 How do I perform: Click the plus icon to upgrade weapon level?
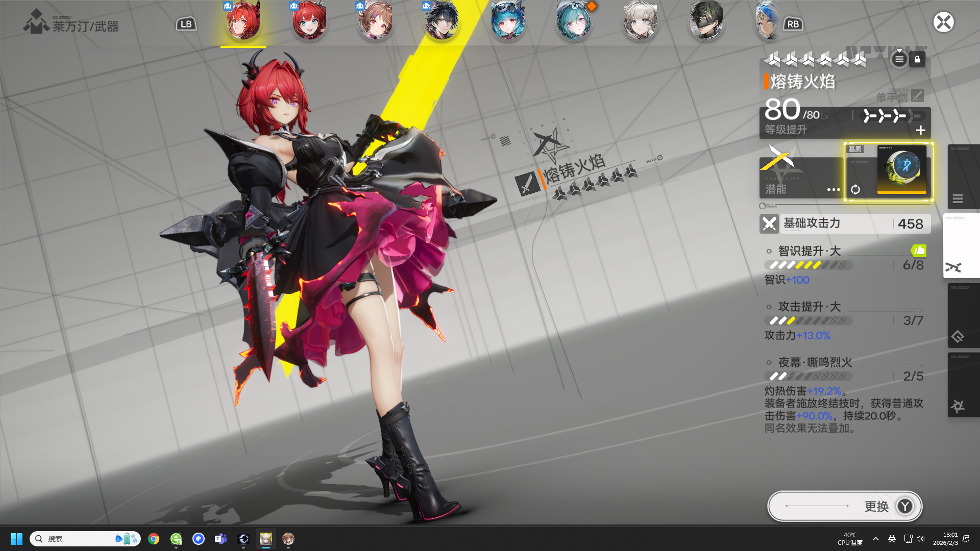coord(920,131)
